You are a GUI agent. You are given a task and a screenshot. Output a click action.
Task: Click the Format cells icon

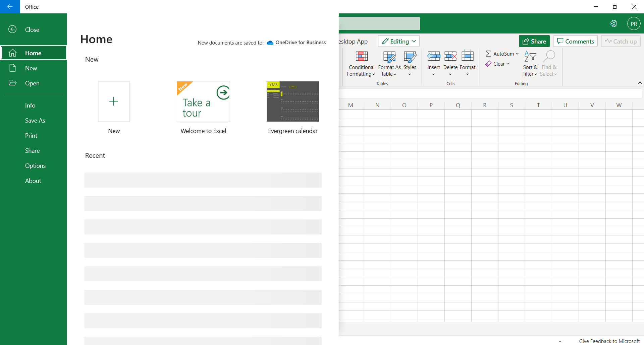[x=468, y=56]
